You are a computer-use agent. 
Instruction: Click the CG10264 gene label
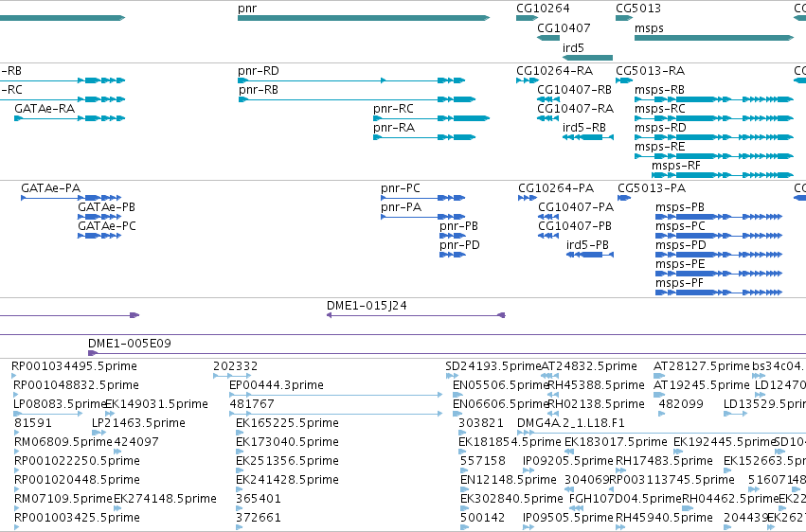click(543, 9)
